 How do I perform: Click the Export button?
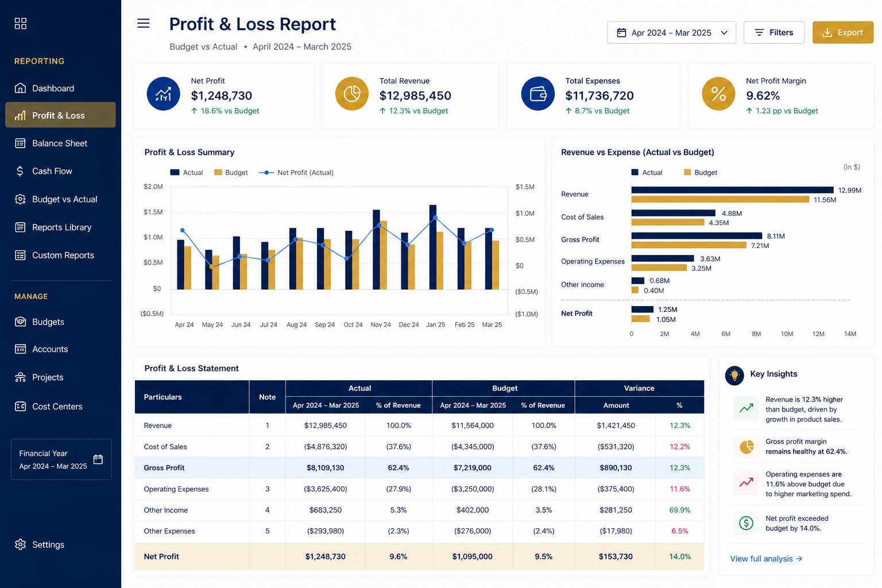tap(843, 33)
